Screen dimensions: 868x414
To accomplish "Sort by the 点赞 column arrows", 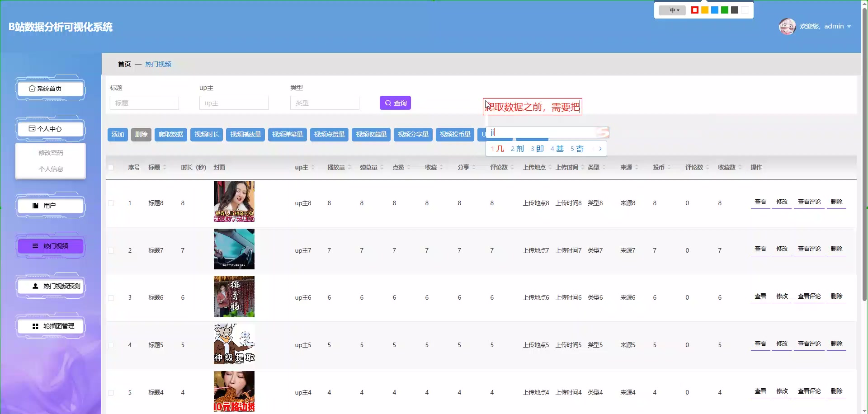I will coord(409,167).
